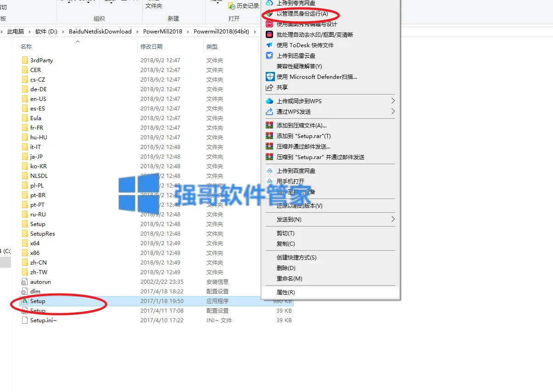Click the 980 KB size cell
This screenshot has height=392, width=553.
(x=282, y=301)
